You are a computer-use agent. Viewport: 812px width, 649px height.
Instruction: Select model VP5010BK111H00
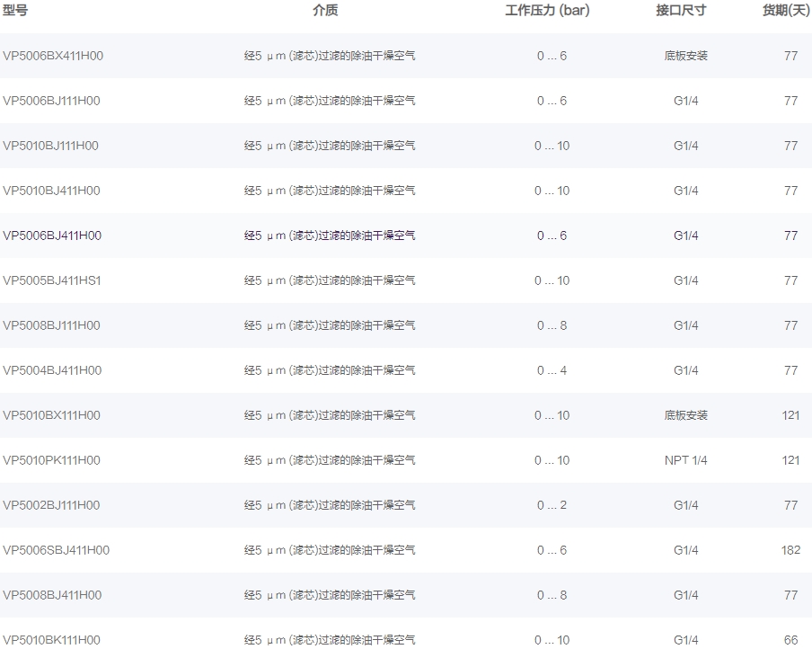[x=51, y=640]
